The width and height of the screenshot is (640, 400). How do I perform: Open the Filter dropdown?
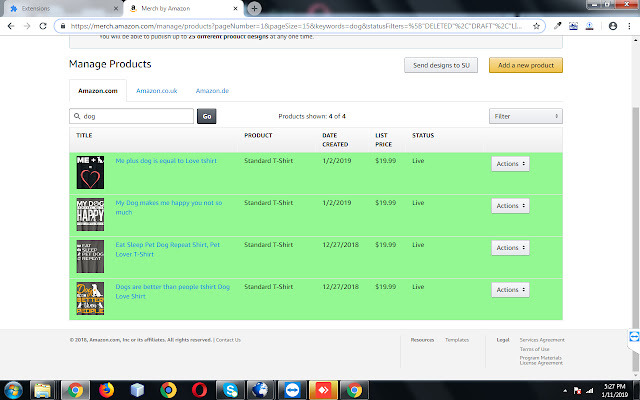coord(526,116)
